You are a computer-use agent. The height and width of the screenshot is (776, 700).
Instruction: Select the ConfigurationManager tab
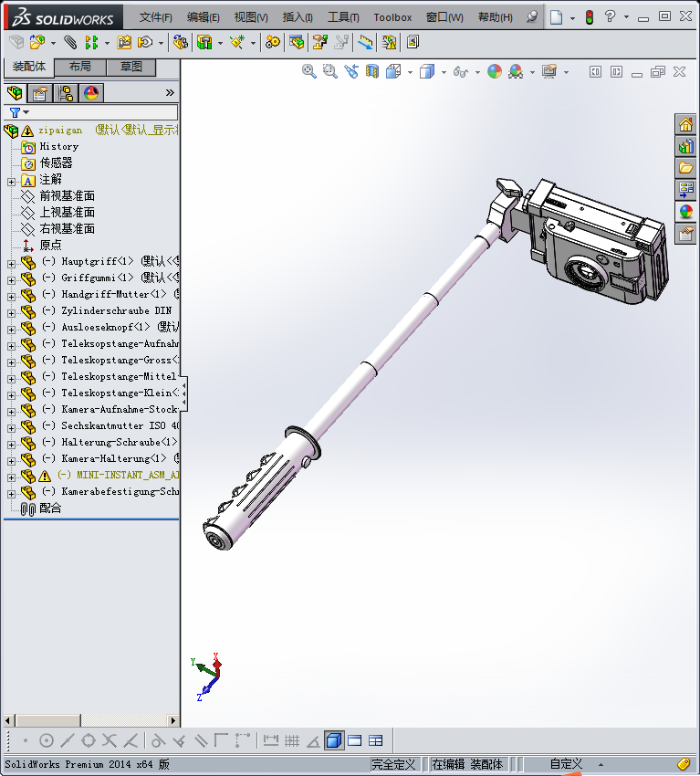66,92
